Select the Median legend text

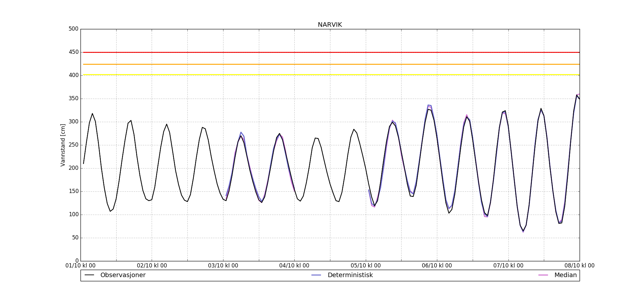[x=565, y=275]
